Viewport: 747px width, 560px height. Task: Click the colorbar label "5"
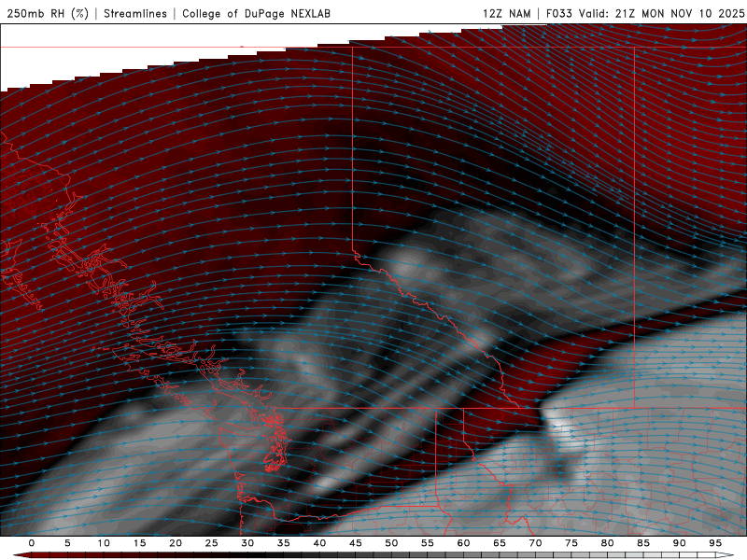[x=67, y=543]
